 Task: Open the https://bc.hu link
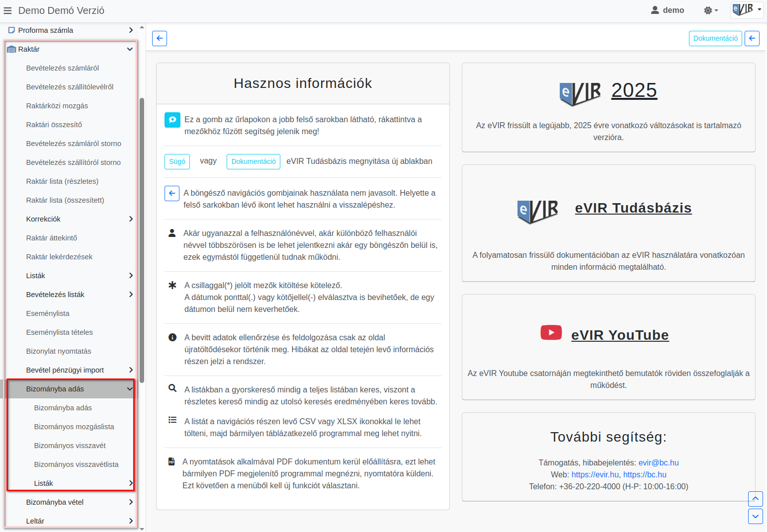pyautogui.click(x=645, y=474)
